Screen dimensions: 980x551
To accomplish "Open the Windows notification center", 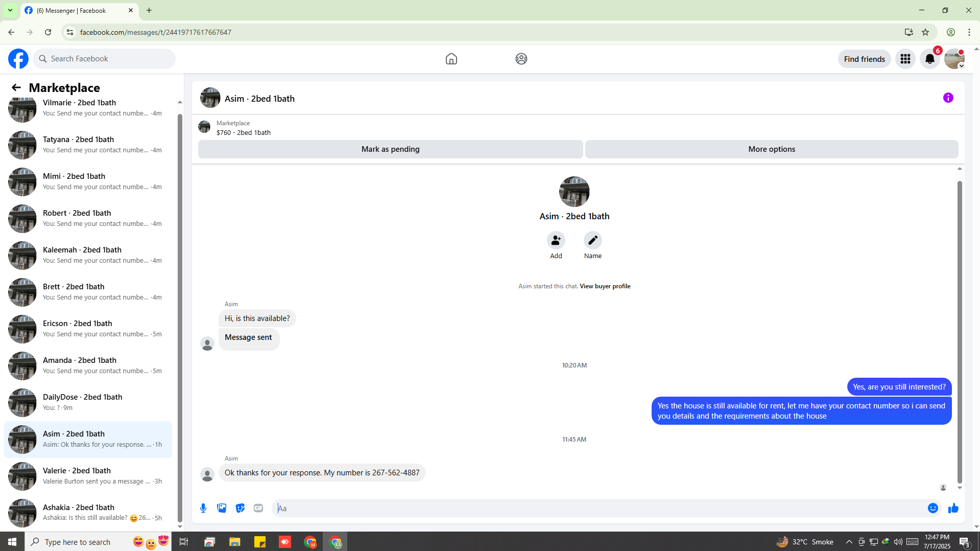I will click(x=965, y=542).
